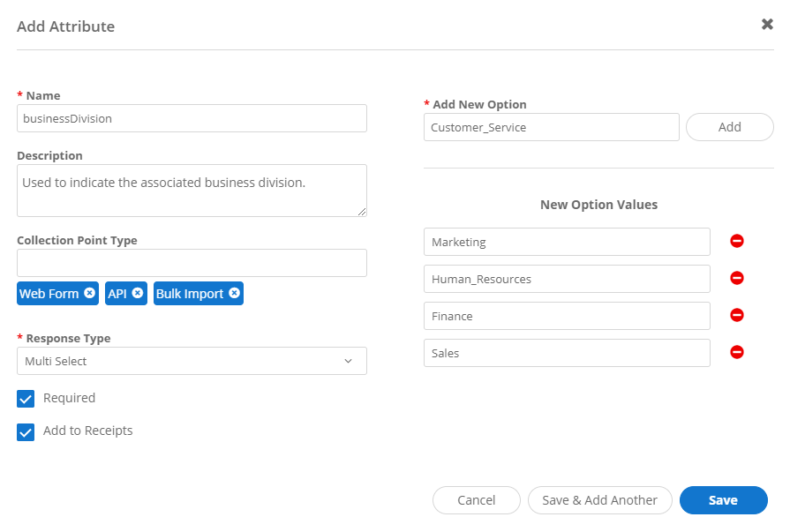Expand the Collection Point Type selector
Screen dimensions: 790x532
pos(192,262)
